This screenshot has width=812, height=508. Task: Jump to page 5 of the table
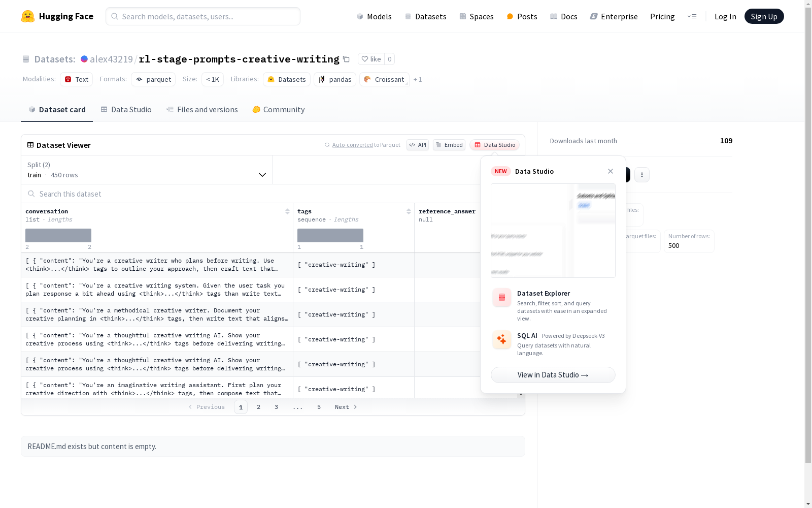click(x=319, y=407)
